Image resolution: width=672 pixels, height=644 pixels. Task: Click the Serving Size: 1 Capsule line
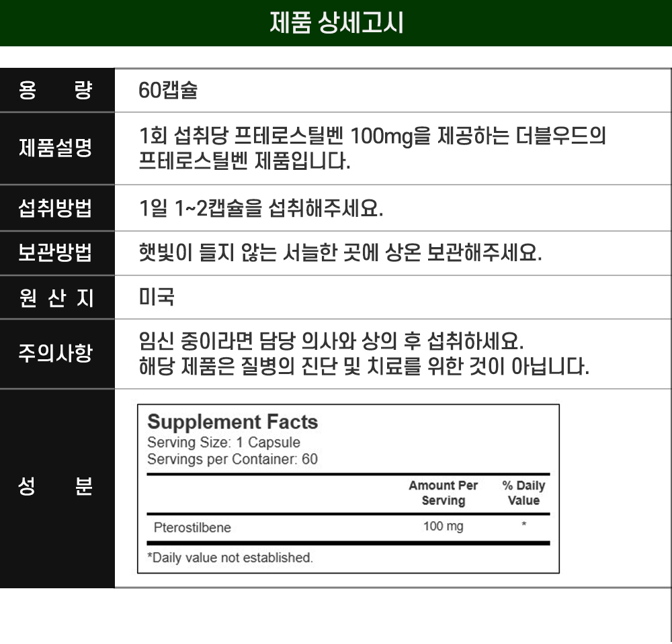(x=224, y=443)
